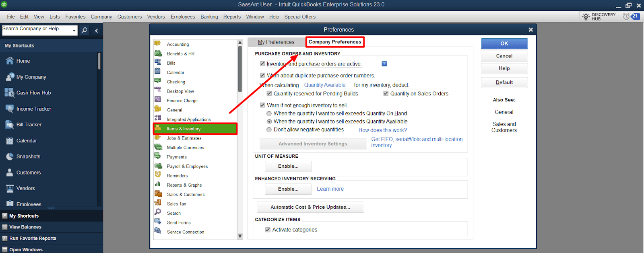
Task: Click the Cancel button
Action: pyautogui.click(x=504, y=56)
